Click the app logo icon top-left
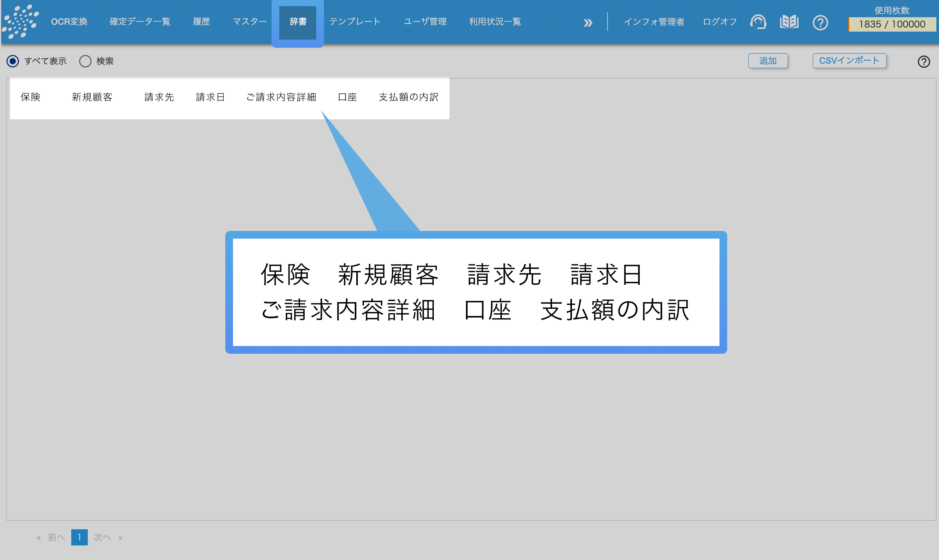The height and width of the screenshot is (560, 939). [21, 21]
